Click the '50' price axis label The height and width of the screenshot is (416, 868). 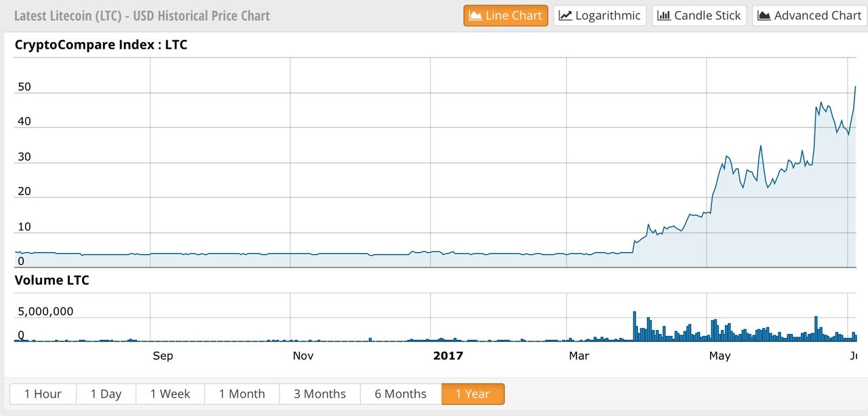(x=24, y=87)
